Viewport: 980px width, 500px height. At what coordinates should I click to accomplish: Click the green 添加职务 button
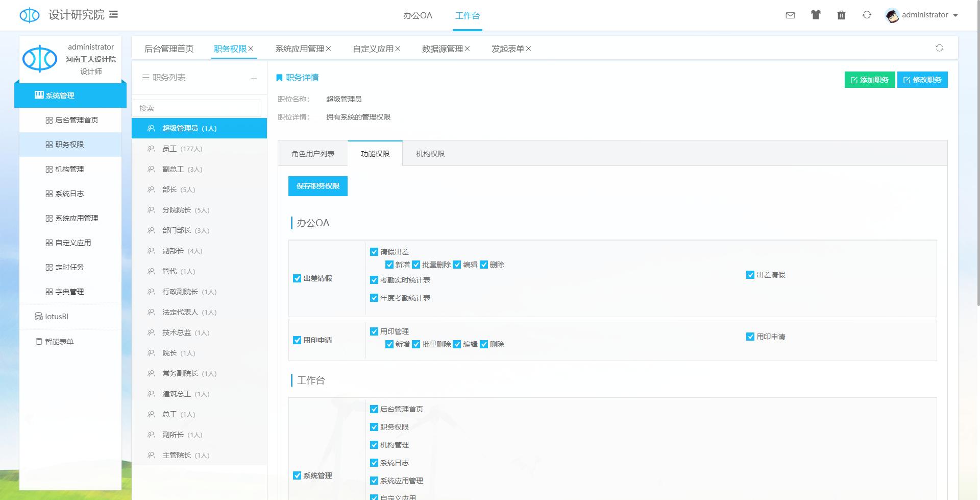[x=870, y=80]
